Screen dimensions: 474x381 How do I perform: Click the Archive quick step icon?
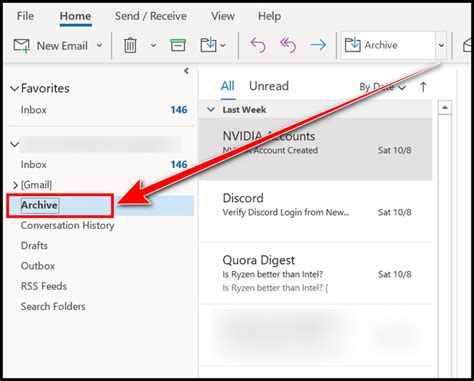click(x=353, y=45)
